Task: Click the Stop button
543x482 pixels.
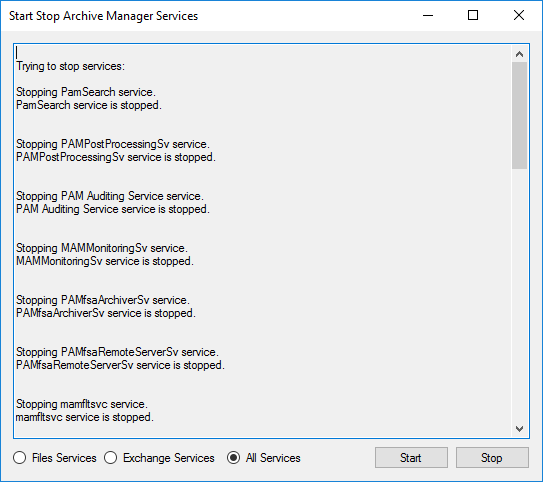Action: [492, 458]
